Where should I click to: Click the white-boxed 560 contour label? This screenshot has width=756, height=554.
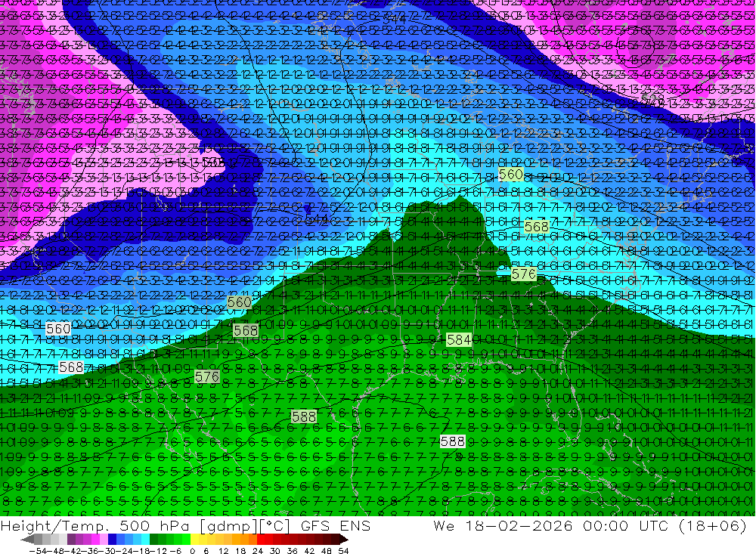pyautogui.click(x=58, y=329)
